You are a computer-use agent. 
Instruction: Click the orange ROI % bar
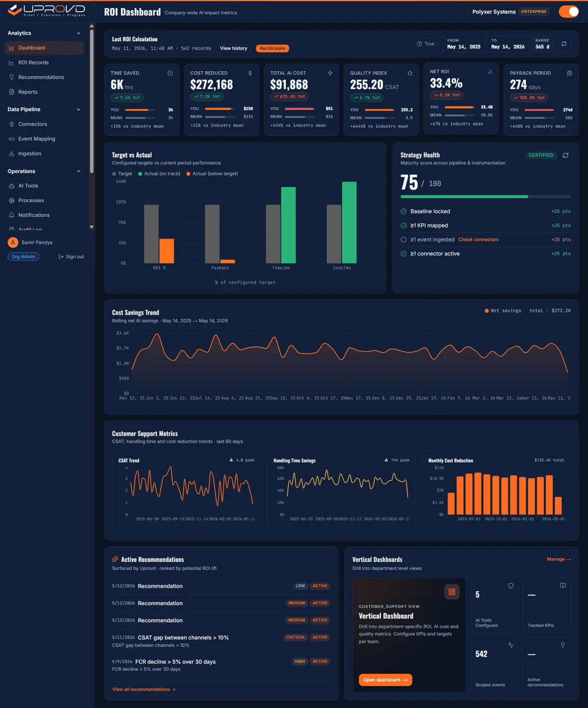tap(167, 251)
